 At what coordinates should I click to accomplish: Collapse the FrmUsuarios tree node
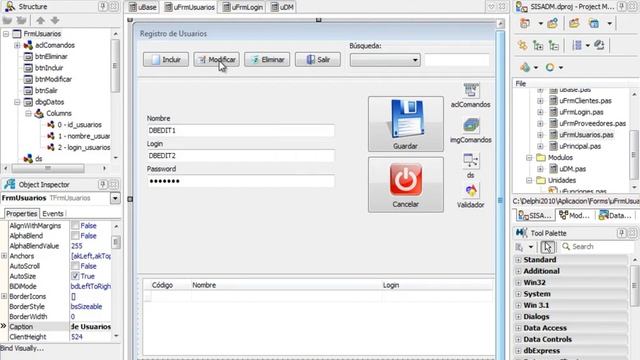click(x=6, y=34)
